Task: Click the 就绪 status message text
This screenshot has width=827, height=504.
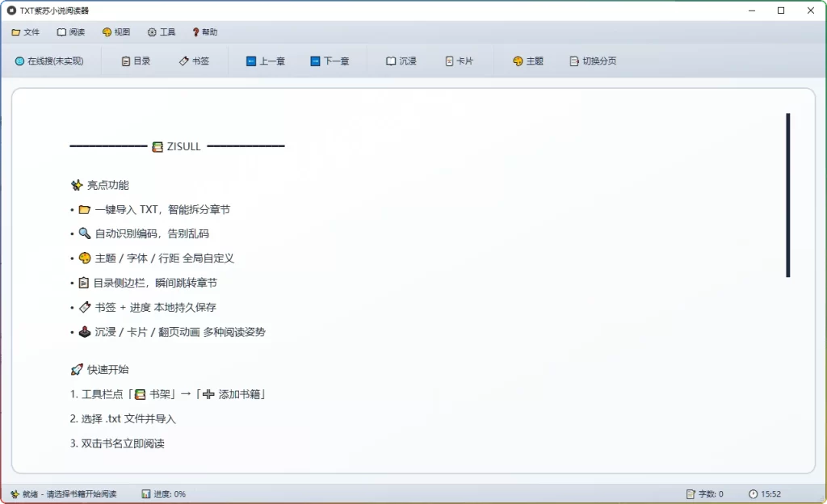Action: tap(57, 493)
